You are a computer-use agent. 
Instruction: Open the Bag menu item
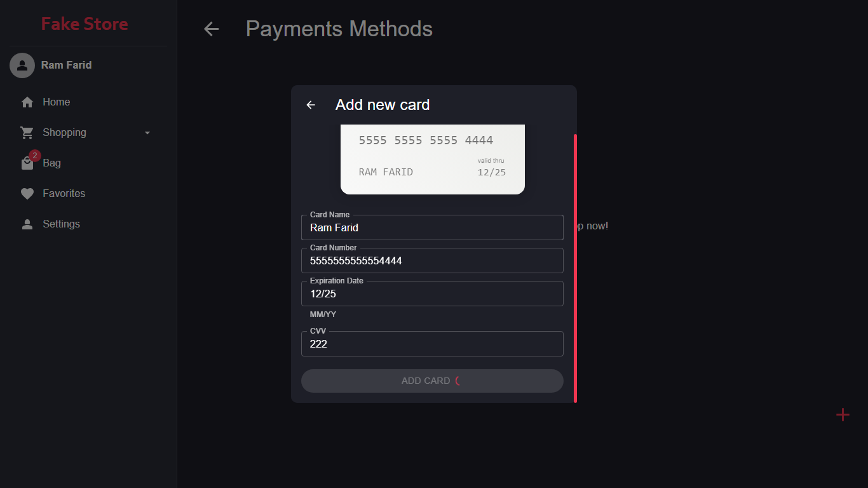point(51,163)
